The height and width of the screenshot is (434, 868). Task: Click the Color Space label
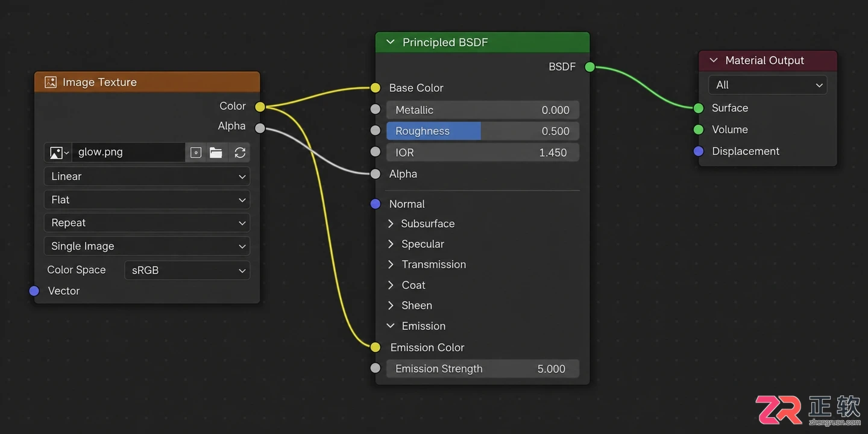point(77,270)
